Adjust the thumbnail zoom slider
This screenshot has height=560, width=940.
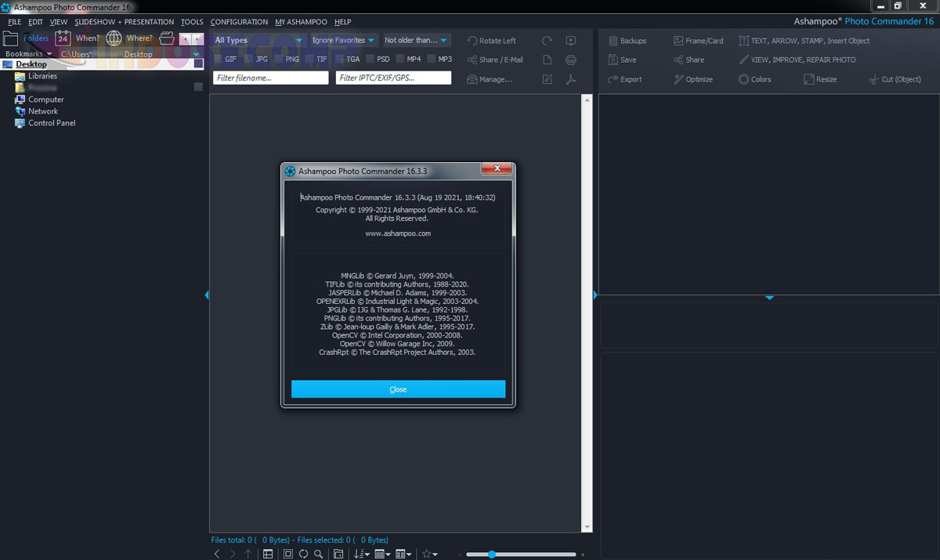tap(492, 553)
